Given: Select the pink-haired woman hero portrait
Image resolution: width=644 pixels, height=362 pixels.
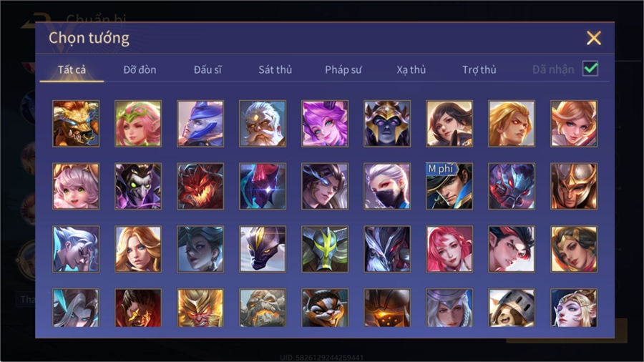Looking at the screenshot, I should (449, 249).
